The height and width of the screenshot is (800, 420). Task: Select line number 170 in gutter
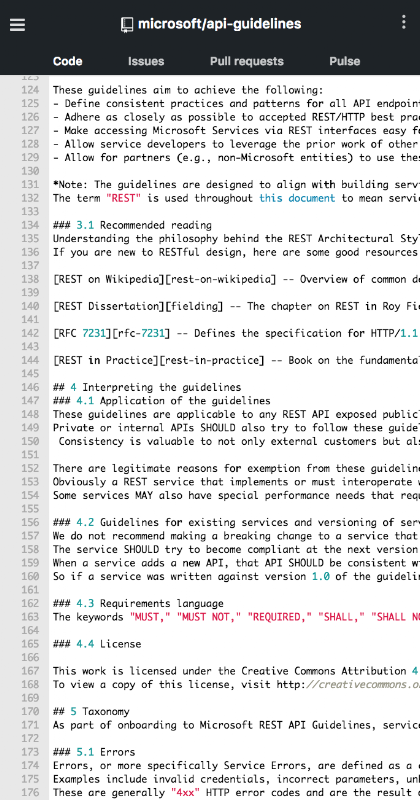(x=30, y=711)
